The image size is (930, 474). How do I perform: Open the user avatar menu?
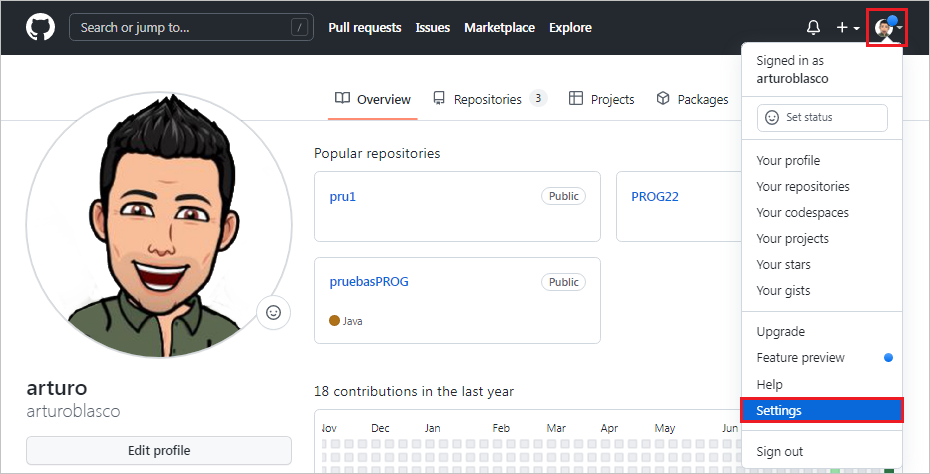point(887,27)
